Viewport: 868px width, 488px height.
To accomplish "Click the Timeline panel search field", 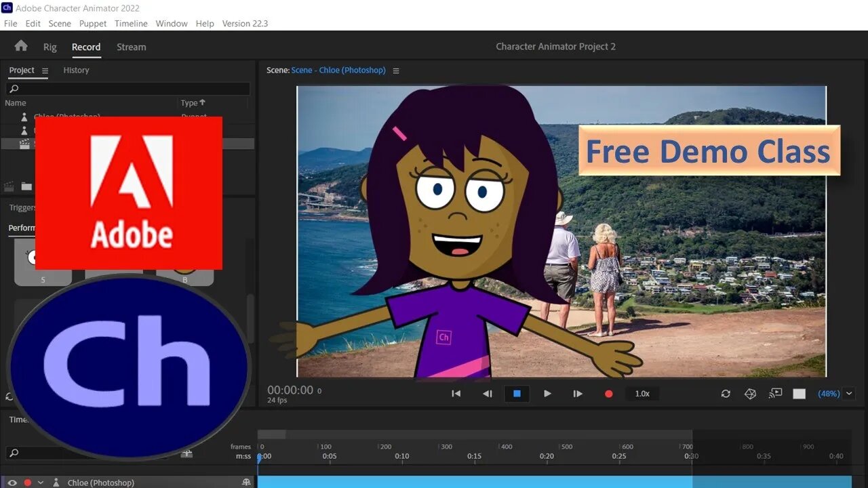I will tap(88, 453).
